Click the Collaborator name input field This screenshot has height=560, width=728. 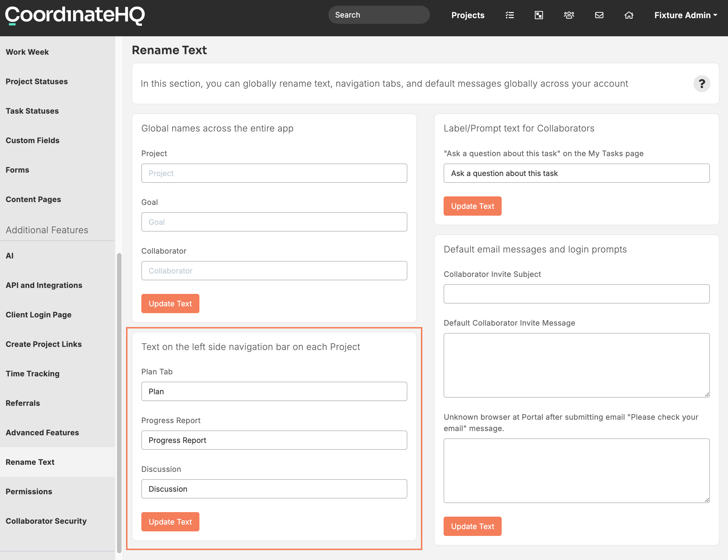(x=274, y=271)
